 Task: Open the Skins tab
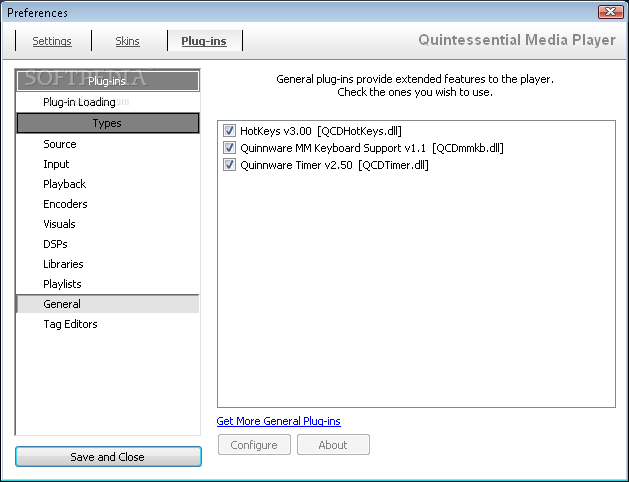pos(128,41)
